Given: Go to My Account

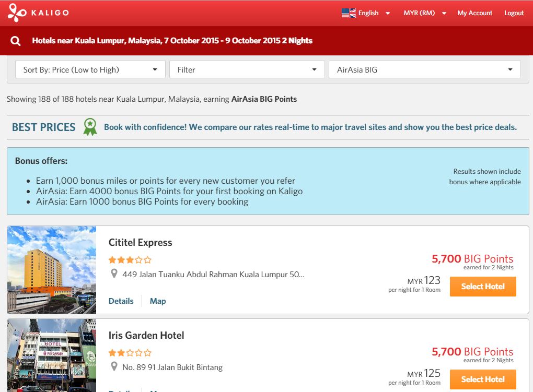Looking at the screenshot, I should (474, 13).
